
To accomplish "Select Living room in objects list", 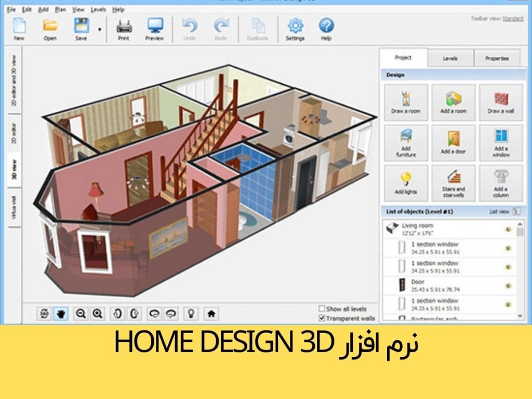I will point(449,229).
